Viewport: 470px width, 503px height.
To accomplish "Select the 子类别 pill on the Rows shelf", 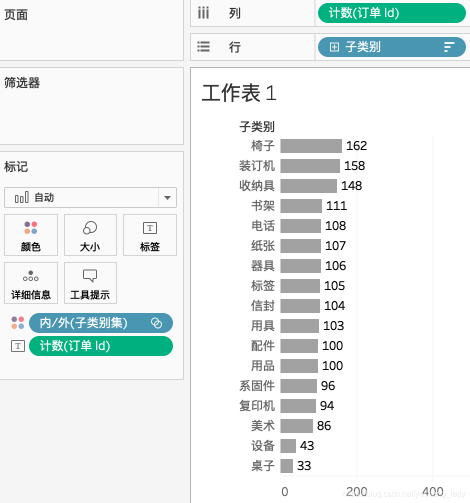I will click(x=392, y=47).
